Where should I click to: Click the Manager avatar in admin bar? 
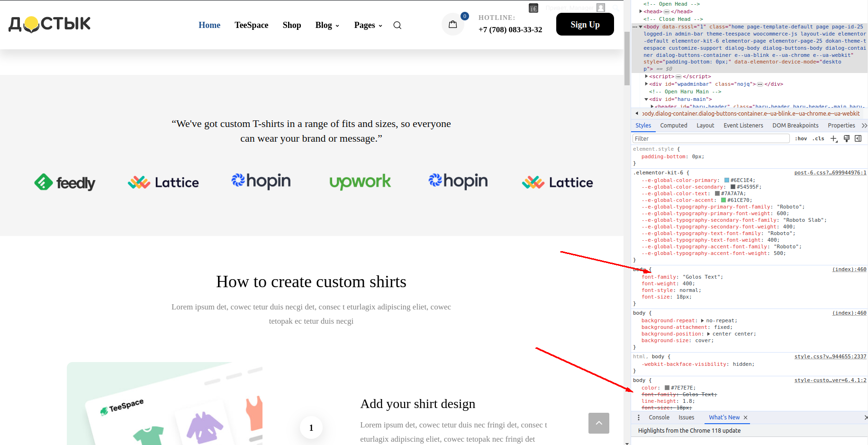(x=601, y=8)
